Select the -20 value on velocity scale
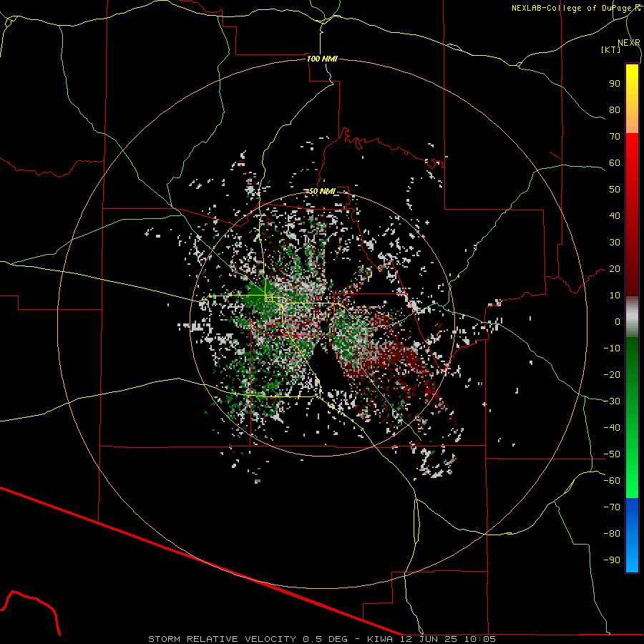The image size is (644, 644). coord(612,374)
